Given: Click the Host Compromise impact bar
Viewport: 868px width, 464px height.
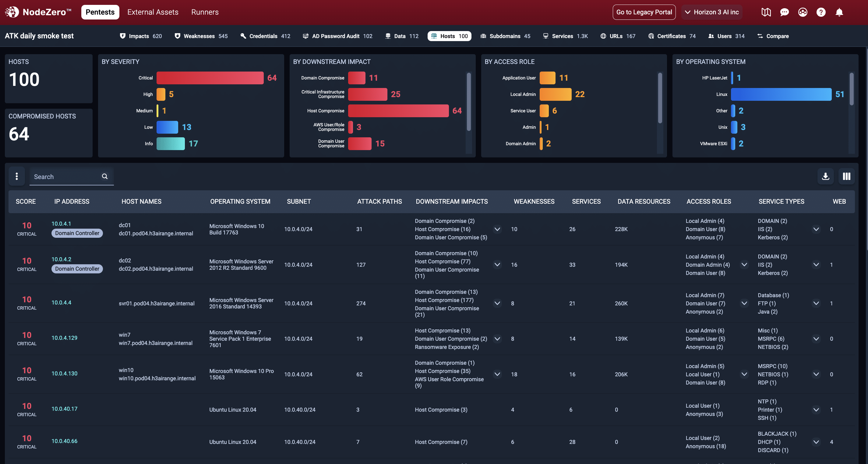Looking at the screenshot, I should tap(398, 111).
